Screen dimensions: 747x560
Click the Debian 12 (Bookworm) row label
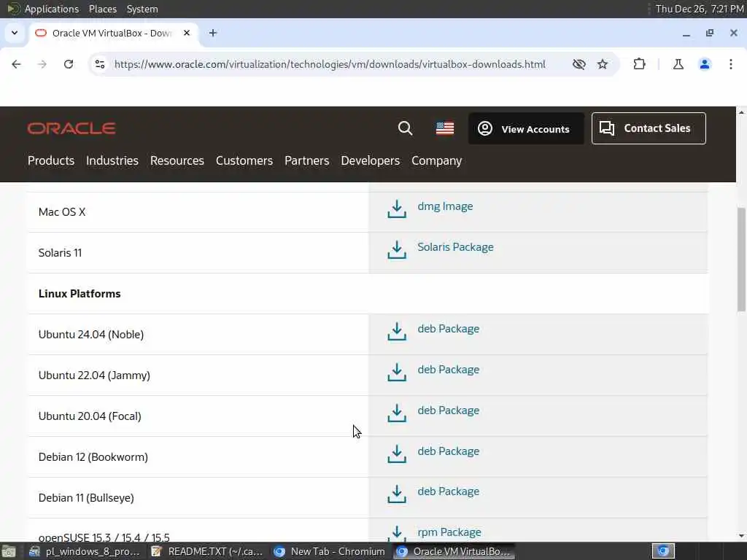click(x=93, y=457)
